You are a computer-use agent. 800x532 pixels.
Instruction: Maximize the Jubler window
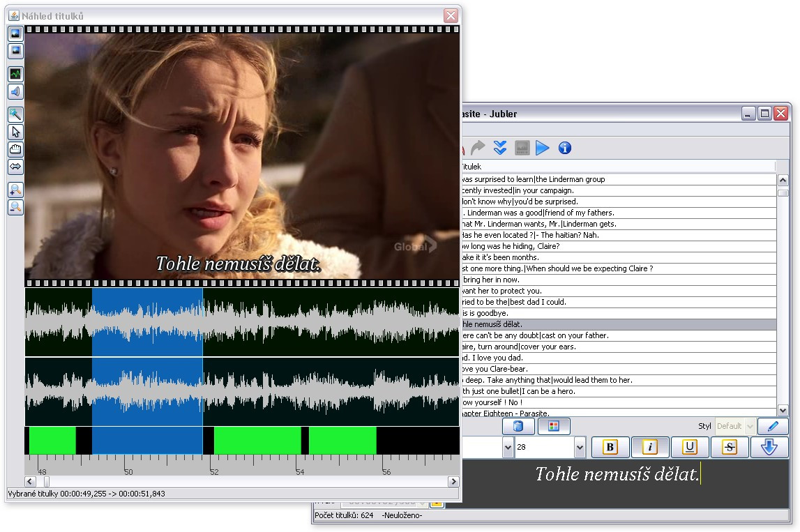tap(764, 114)
